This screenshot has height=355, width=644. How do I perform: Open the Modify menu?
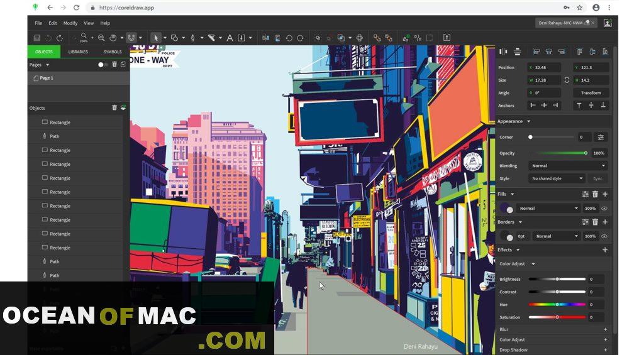click(x=70, y=23)
